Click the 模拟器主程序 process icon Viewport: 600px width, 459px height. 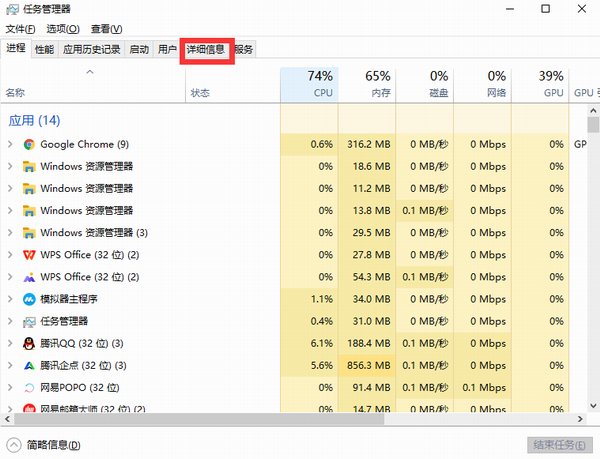coord(30,299)
